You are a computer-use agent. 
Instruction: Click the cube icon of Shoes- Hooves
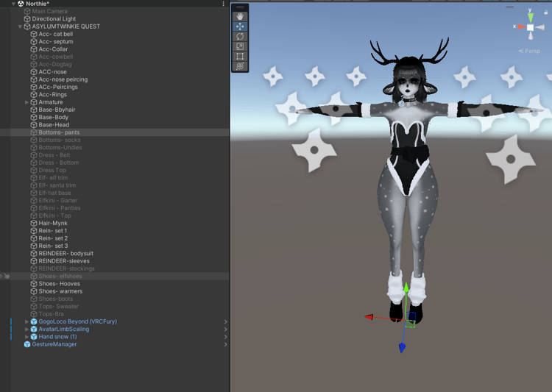click(x=34, y=284)
